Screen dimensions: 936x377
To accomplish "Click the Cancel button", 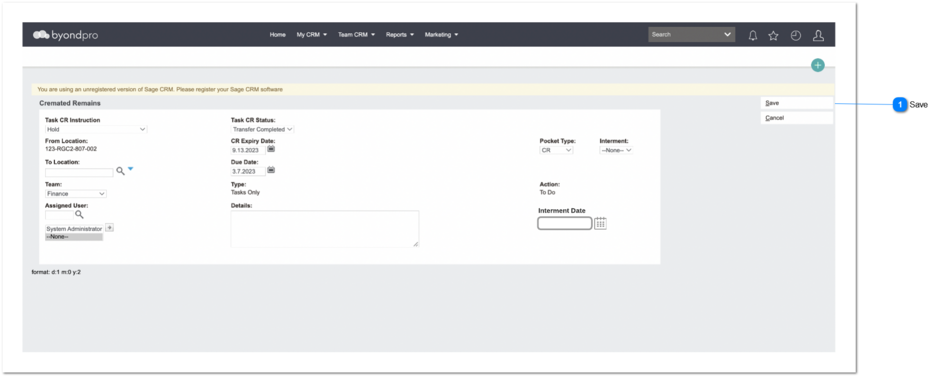I will [797, 118].
